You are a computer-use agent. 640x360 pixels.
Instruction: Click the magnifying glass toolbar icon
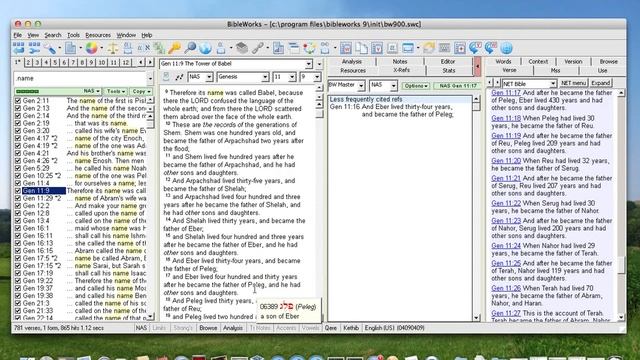tap(190, 48)
